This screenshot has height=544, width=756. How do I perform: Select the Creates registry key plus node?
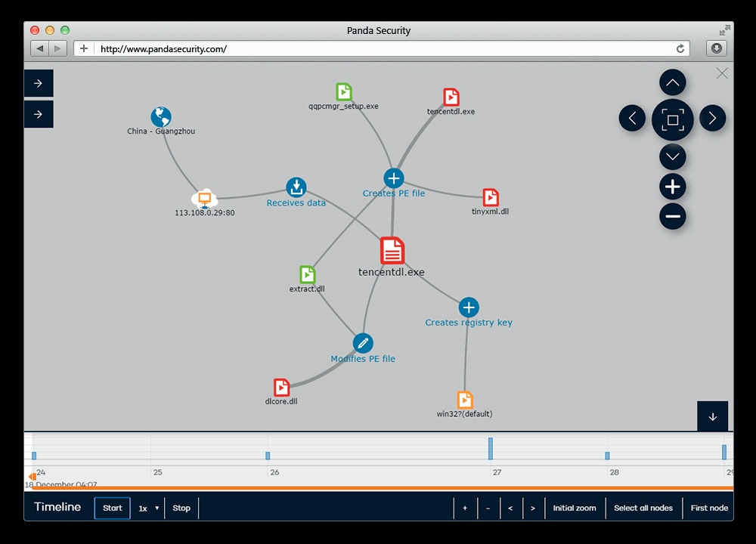(469, 308)
